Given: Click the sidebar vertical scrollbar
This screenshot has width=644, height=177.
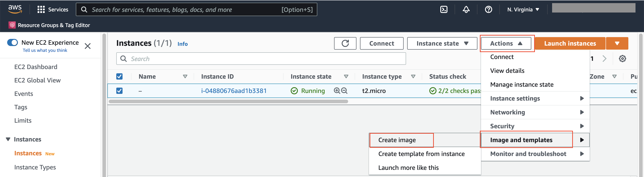Looking at the screenshot, I should pos(104,105).
